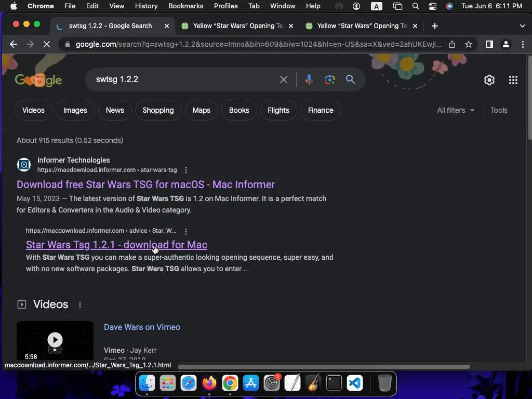Open Chrome side panel
Viewport: 532px width, 399px height.
coord(489,44)
